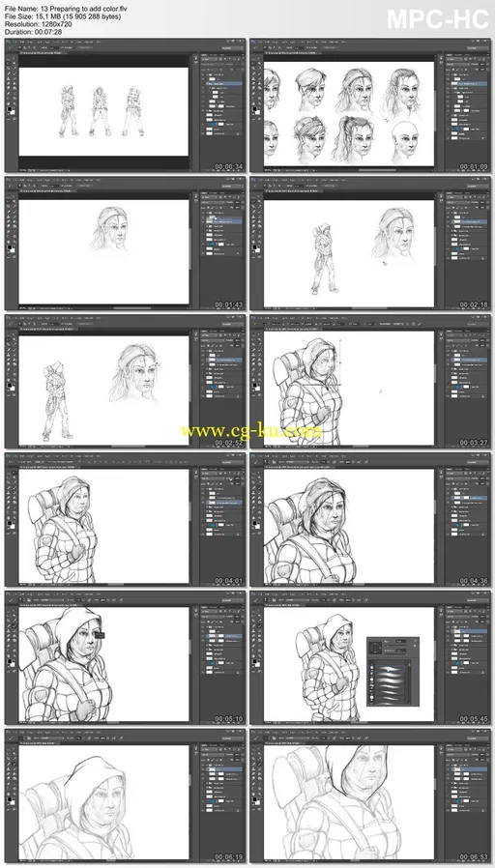
Task: Open the frame thumbnail stamped 00:00:34
Action: 125,105
